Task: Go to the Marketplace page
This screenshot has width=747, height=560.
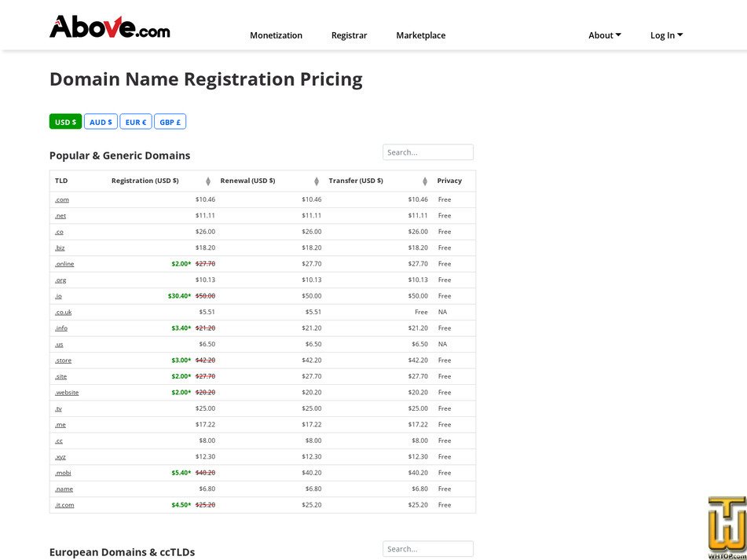Action: point(421,35)
